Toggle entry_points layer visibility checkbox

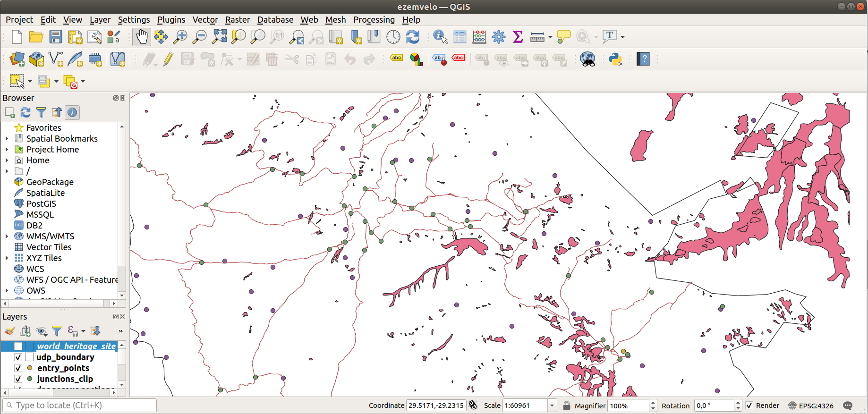18,368
